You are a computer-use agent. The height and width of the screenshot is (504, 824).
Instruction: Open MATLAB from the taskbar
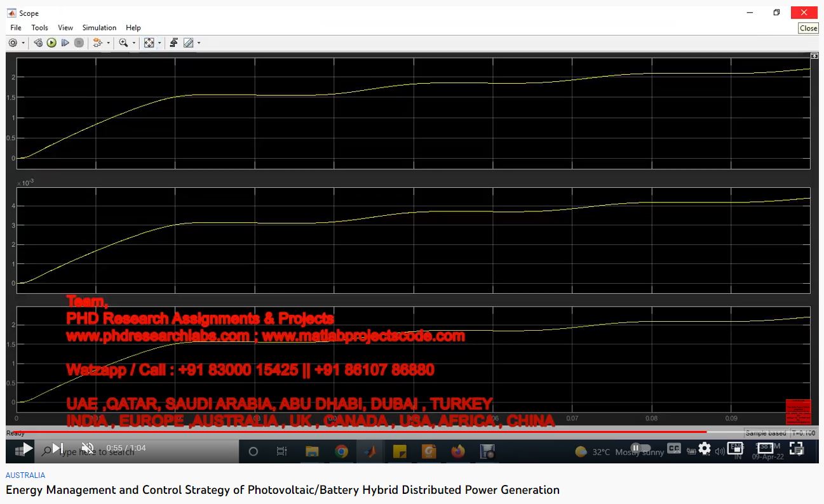point(370,452)
